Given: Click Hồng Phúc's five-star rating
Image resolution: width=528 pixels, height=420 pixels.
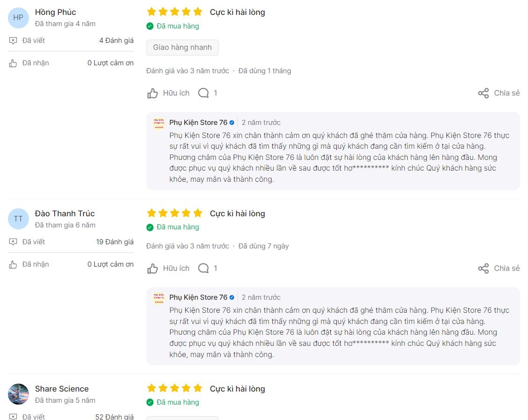Looking at the screenshot, I should coord(174,12).
